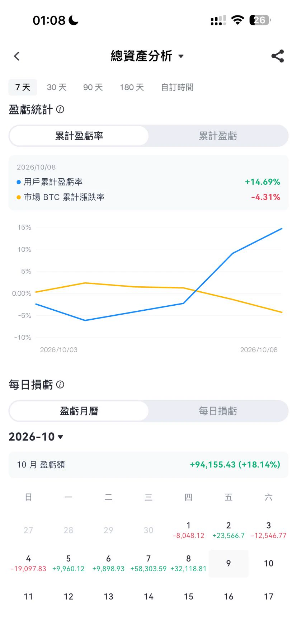Open the 2026-10 month picker
297x644 pixels.
click(36, 437)
